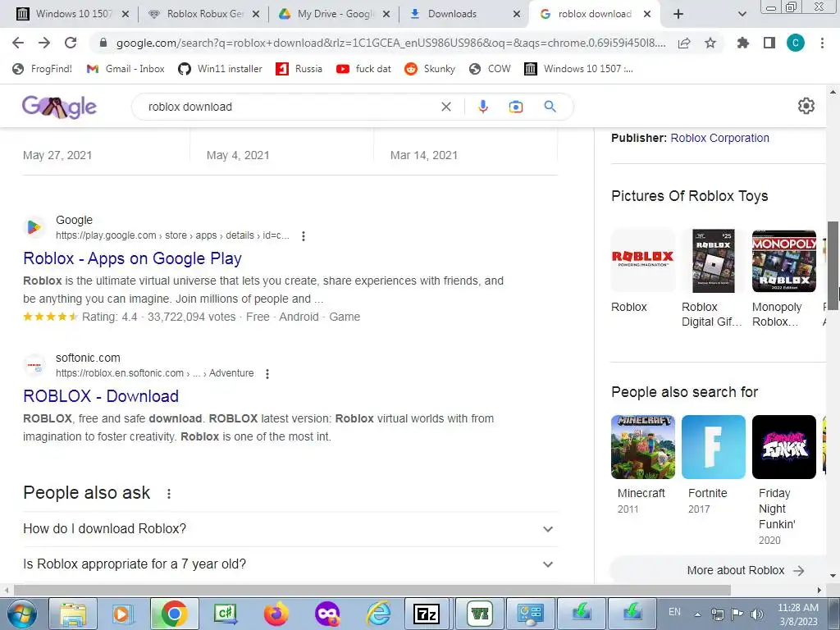Go back to the previous page
The width and height of the screenshot is (840, 630).
[18, 43]
